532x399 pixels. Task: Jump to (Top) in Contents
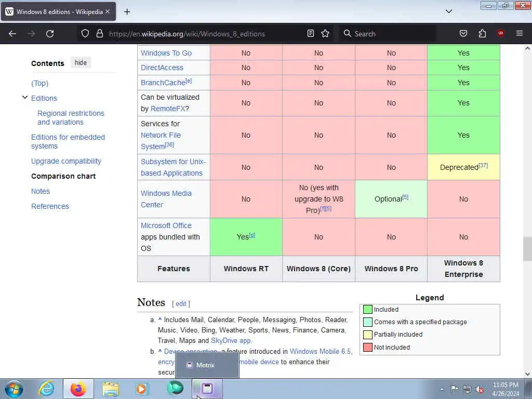(39, 83)
